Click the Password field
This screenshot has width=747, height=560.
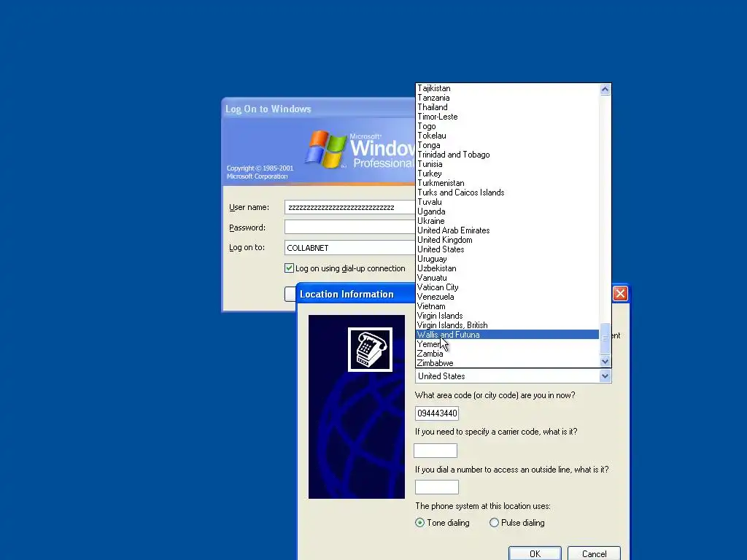[x=350, y=227]
